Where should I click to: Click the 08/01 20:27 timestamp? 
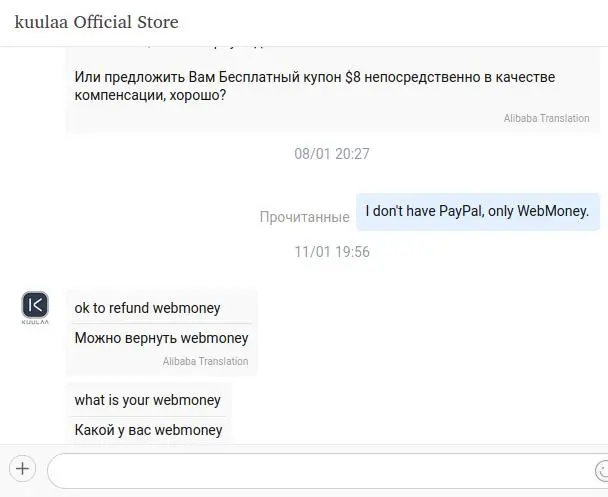coord(332,154)
